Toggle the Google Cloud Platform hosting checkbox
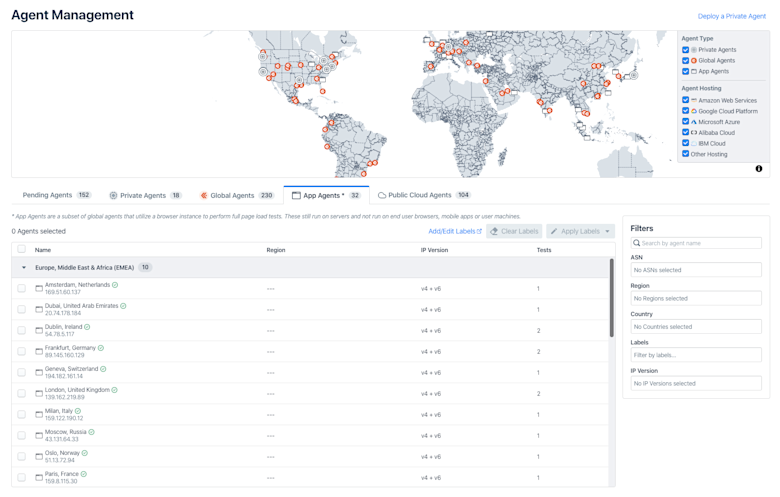The height and width of the screenshot is (497, 780). pos(685,111)
